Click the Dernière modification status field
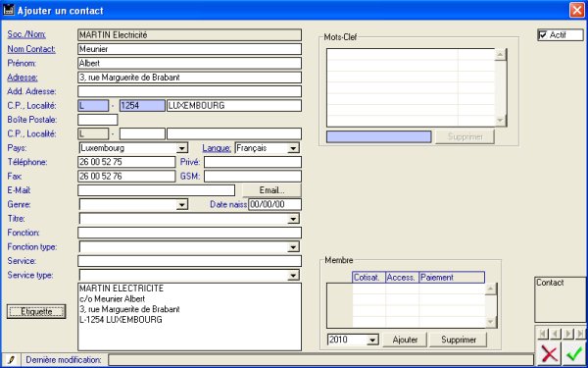 click(321, 360)
